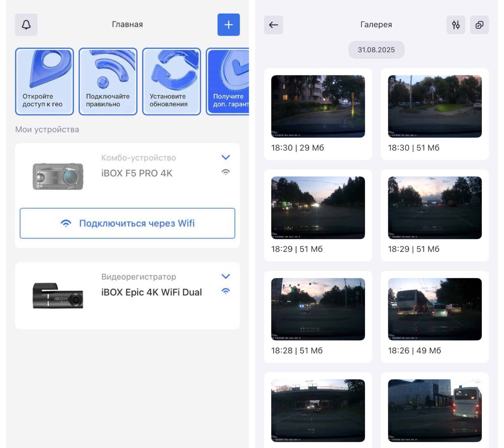Open the 18:30 | 29 Мб video thumbnail
Screen dimensions: 504x448
318,106
